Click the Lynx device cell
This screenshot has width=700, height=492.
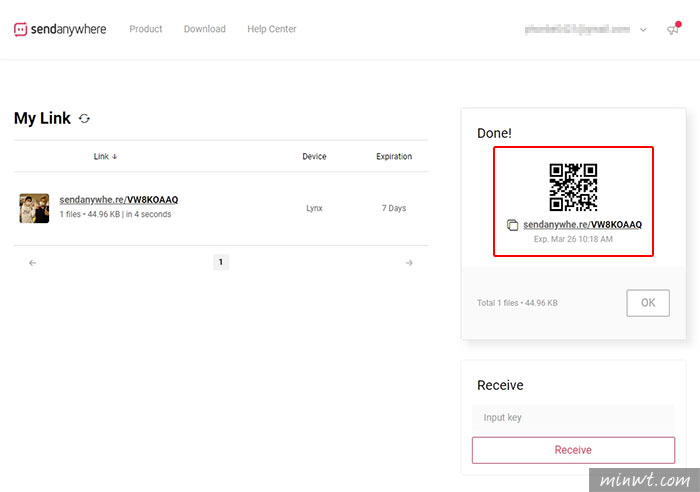[x=314, y=208]
